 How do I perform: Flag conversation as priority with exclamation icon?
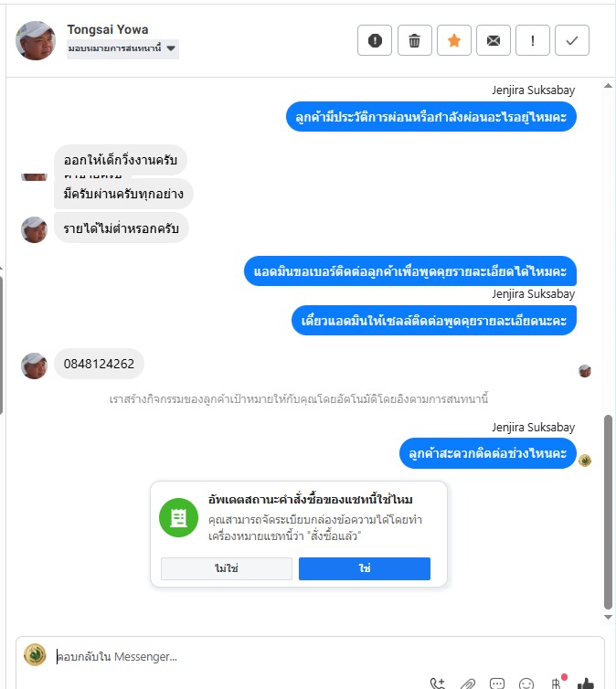[x=533, y=40]
